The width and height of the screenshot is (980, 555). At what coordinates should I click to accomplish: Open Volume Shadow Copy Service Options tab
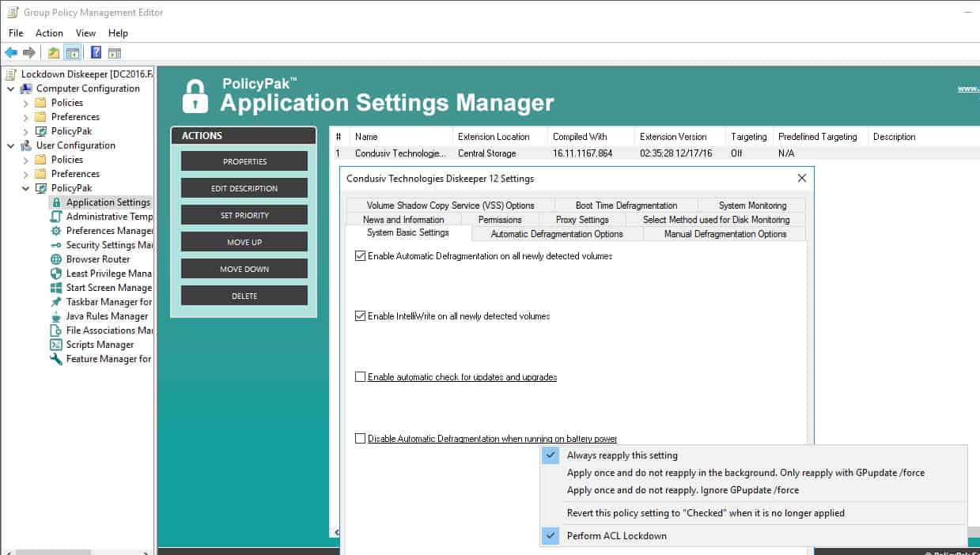click(450, 206)
